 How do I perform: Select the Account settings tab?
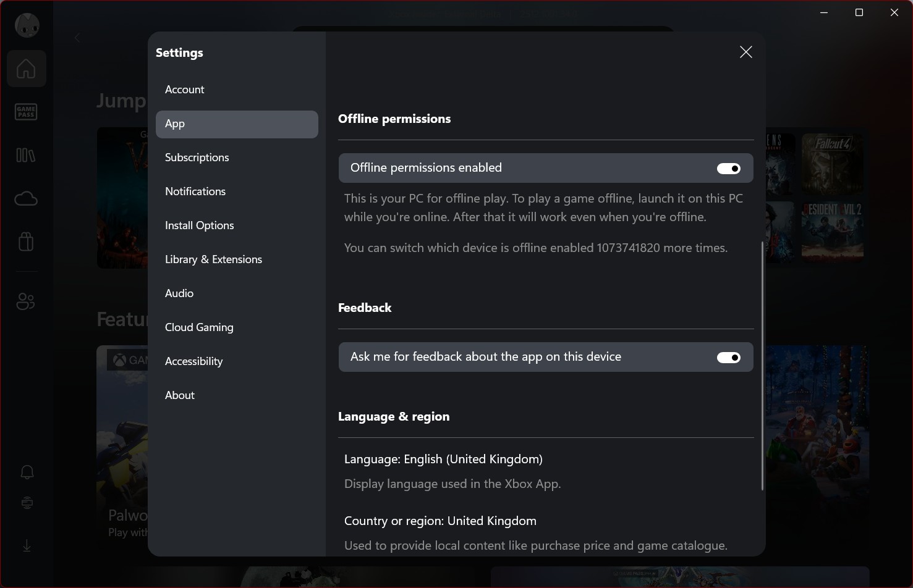coord(184,90)
